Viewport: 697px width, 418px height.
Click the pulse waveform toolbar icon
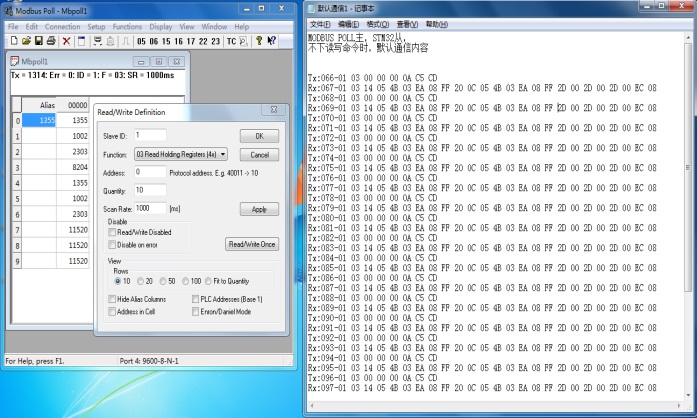point(126,41)
